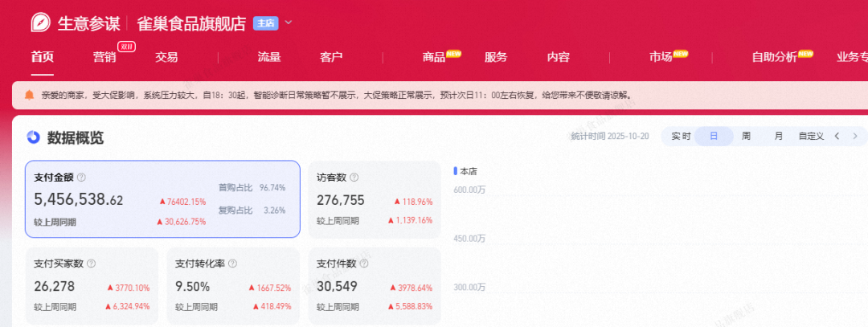Click the 生意参谋 logo icon
868x327 pixels.
39,22
